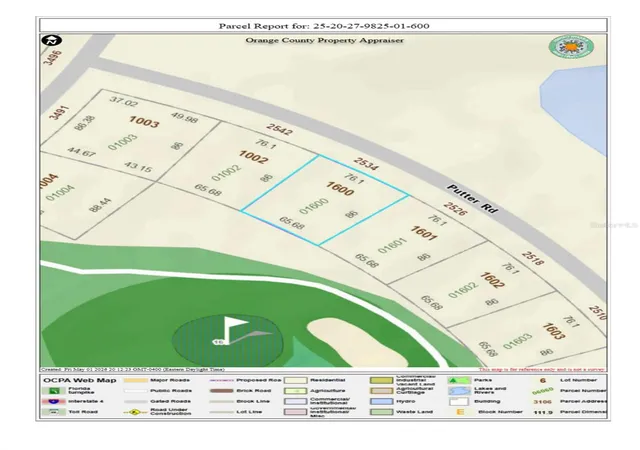Click the Orange County Property Appraiser seal
The image size is (640, 450).
571,47
